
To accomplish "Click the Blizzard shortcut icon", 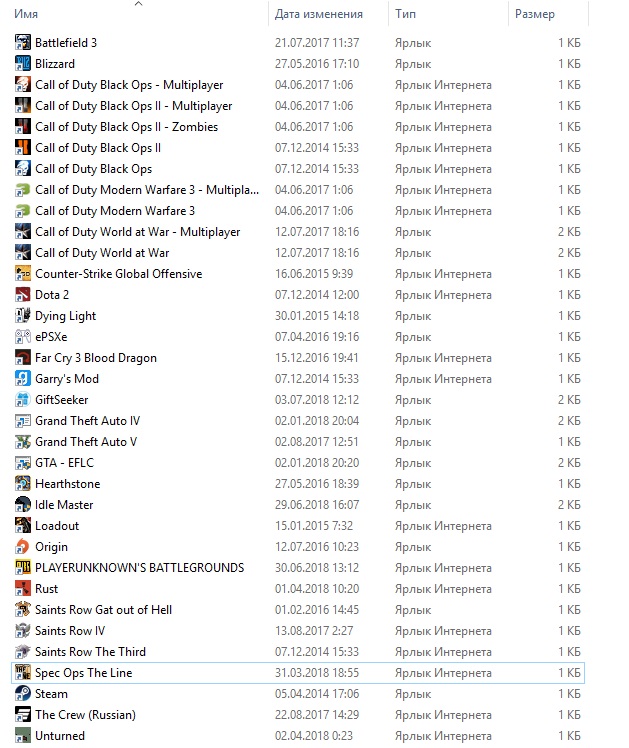I will 22,63.
